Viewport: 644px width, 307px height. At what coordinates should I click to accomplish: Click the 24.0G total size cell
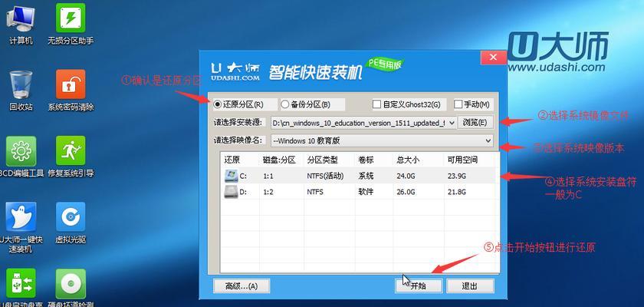(406, 176)
